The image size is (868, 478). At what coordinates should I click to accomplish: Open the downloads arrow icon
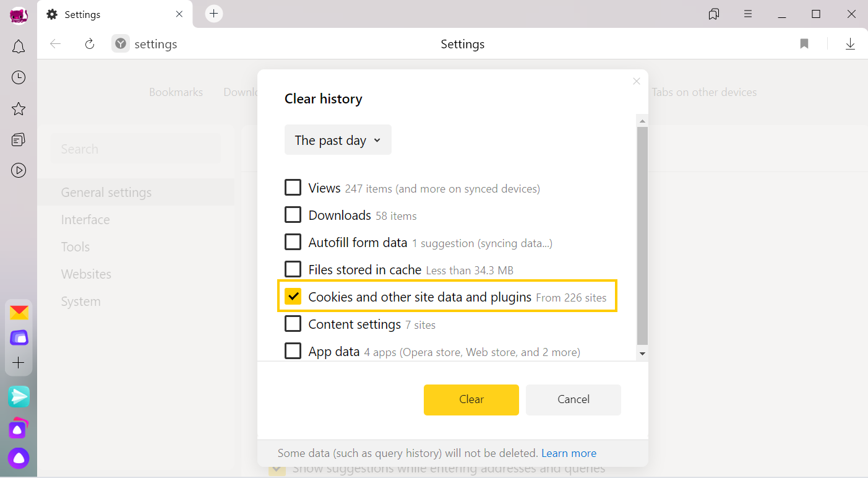(x=850, y=44)
